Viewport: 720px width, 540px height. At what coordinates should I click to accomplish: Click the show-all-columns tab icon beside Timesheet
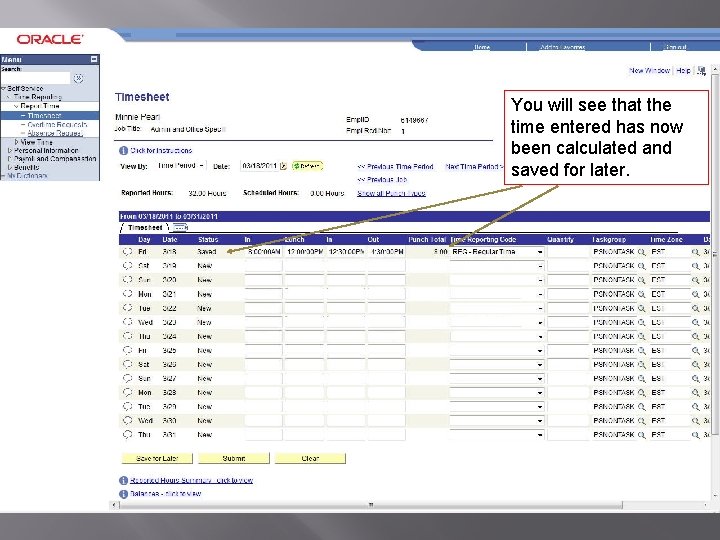180,227
